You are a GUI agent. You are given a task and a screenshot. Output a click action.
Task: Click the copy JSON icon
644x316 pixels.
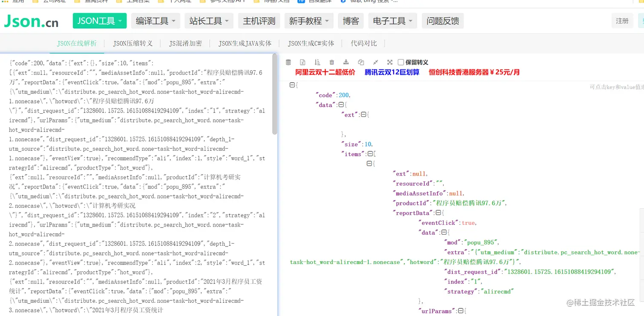click(x=361, y=62)
